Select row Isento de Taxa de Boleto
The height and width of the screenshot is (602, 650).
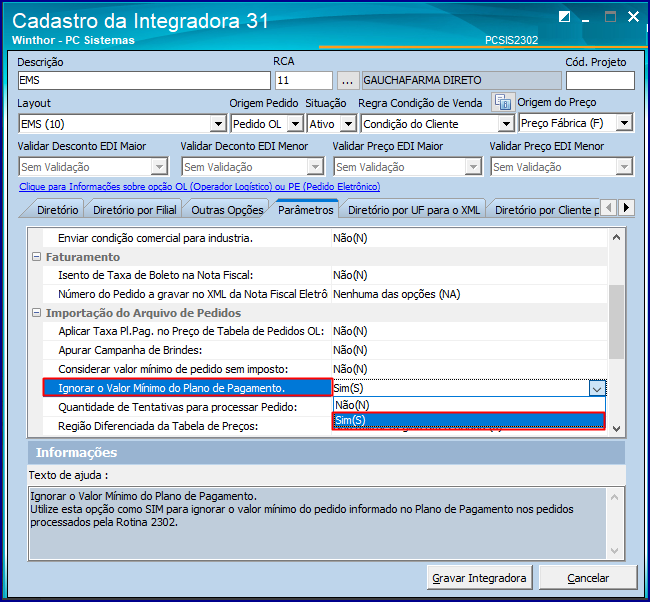pos(325,275)
